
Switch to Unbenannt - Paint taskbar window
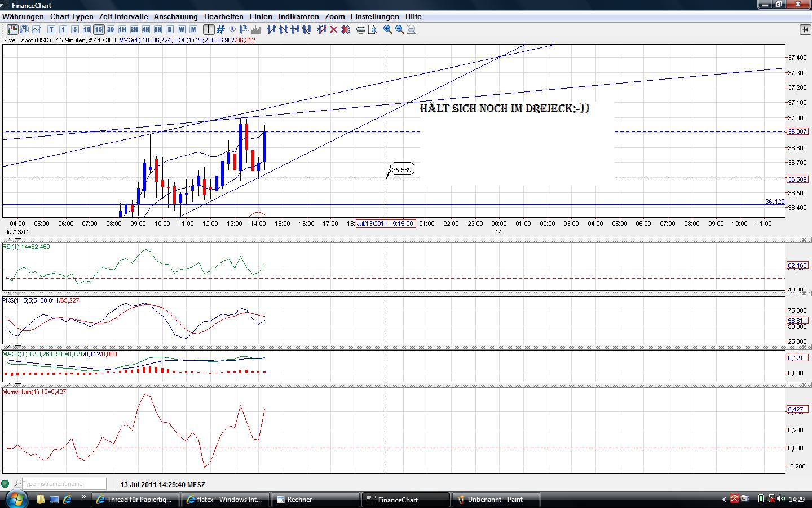pos(496,500)
